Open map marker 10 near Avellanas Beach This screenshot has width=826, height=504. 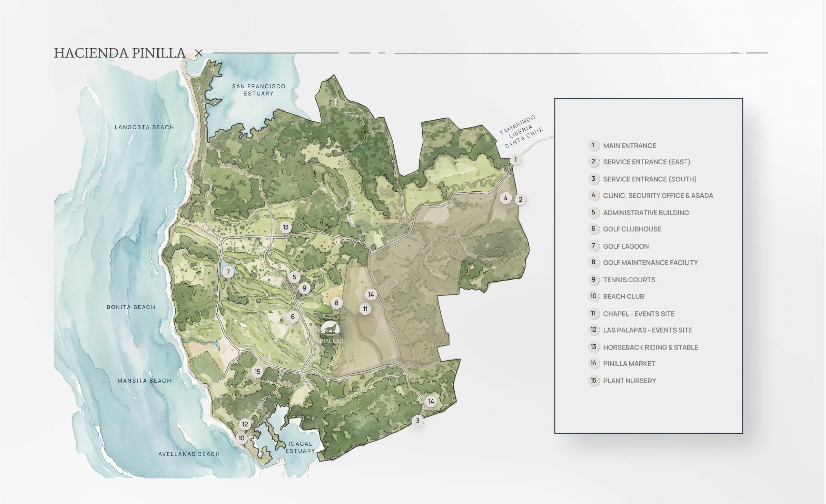[241, 439]
